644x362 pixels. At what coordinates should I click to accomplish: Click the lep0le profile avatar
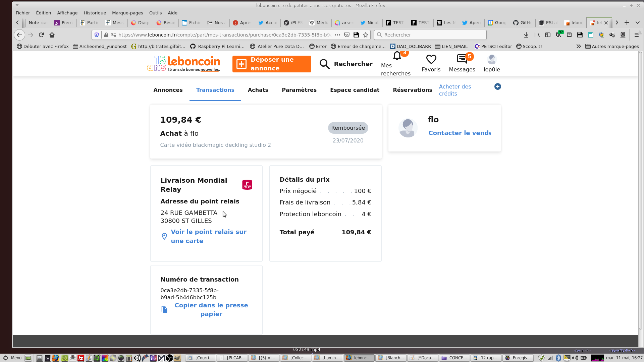[x=492, y=60]
